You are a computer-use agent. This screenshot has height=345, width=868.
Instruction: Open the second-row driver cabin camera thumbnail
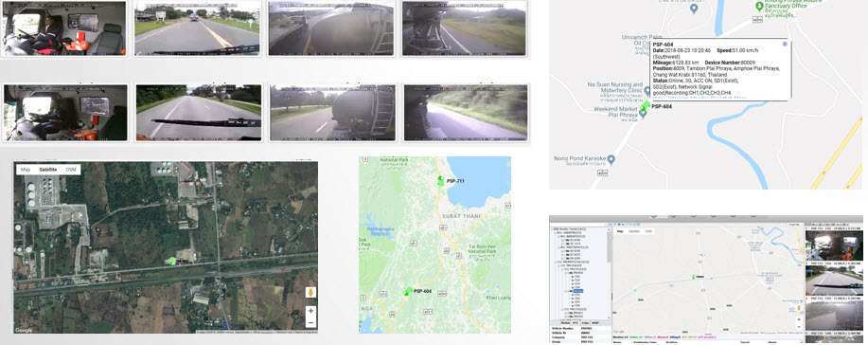tap(65, 113)
